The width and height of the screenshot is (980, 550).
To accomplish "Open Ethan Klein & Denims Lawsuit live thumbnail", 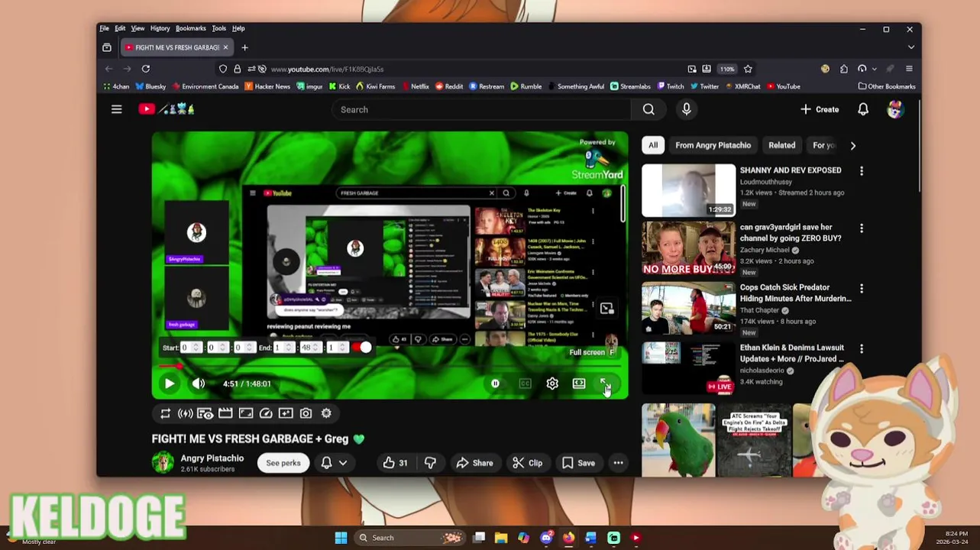I will [x=688, y=368].
